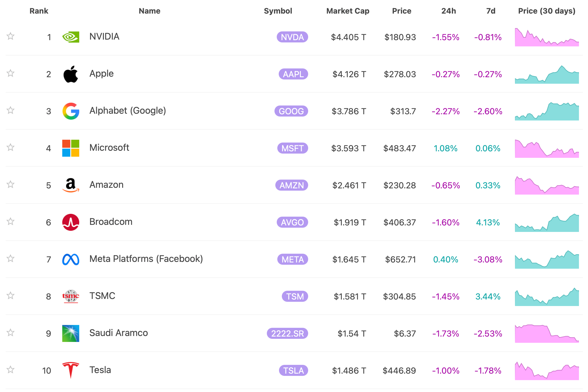
Task: Click the TSMC logo icon
Action: pyautogui.click(x=71, y=296)
